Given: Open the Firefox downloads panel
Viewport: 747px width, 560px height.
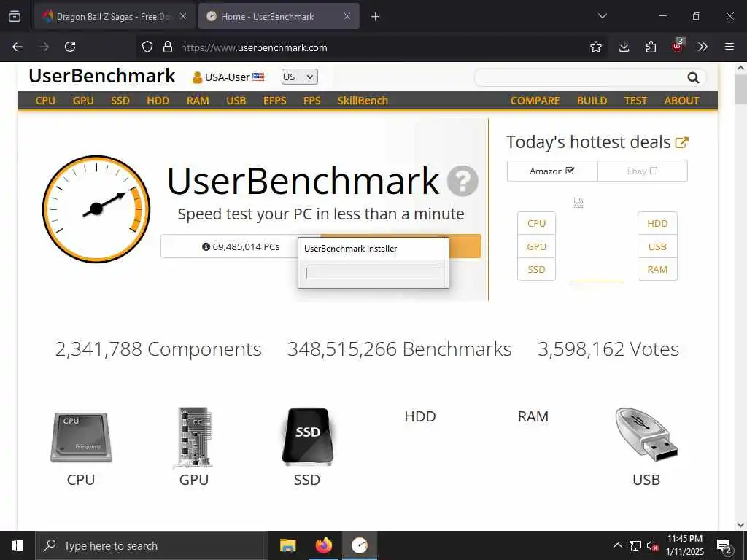Looking at the screenshot, I should [x=624, y=47].
